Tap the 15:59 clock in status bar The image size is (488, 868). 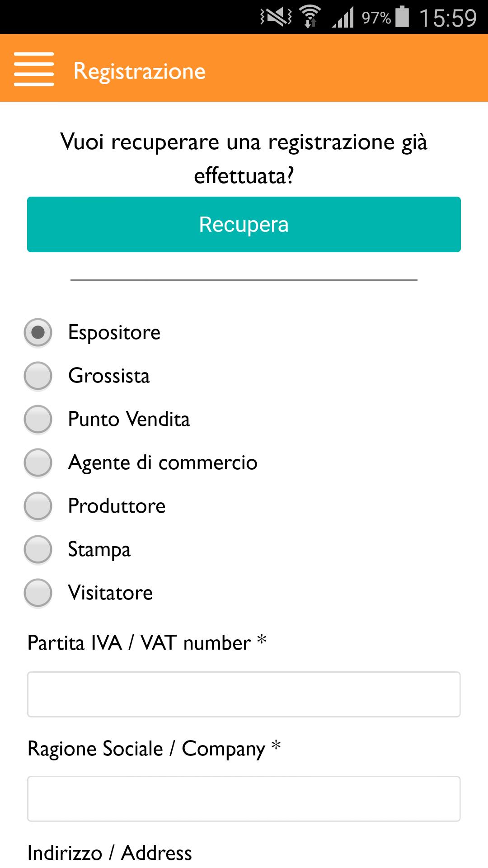(x=447, y=18)
